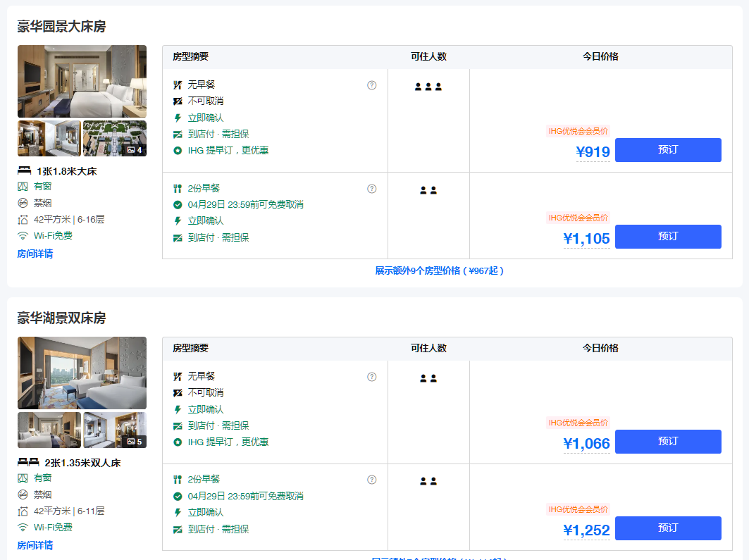Open bathroom thumbnail of garden view room
Screen dimensions: 749x560
pos(49,138)
